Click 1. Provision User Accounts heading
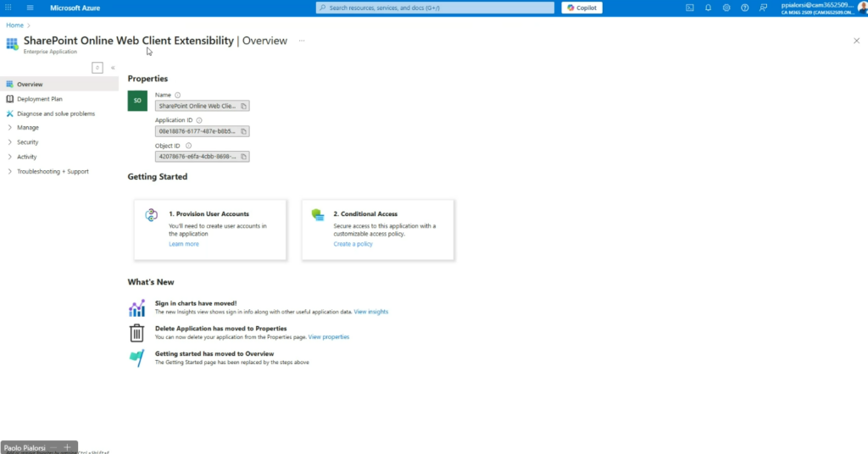Image resolution: width=868 pixels, height=454 pixels. tap(209, 214)
